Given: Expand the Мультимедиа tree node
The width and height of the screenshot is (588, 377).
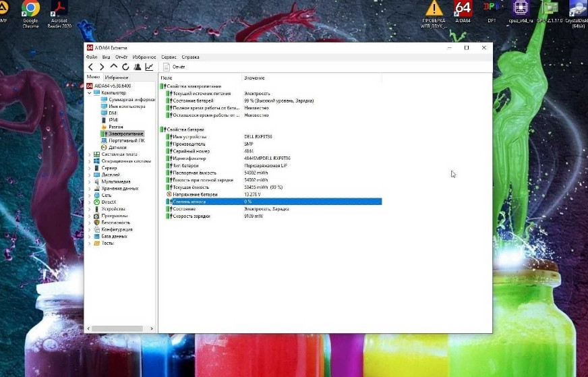Looking at the screenshot, I should coord(90,181).
